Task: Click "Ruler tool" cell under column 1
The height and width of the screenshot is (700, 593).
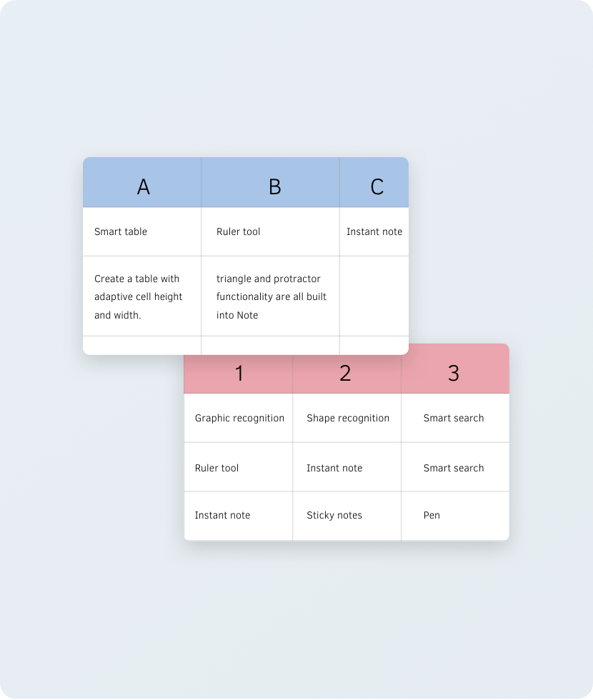Action: 217,468
